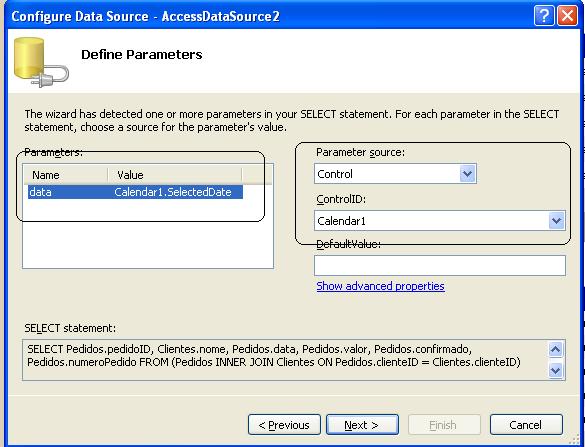Cancel the data source wizard
Screen dimensions: 585x447
coord(526,425)
